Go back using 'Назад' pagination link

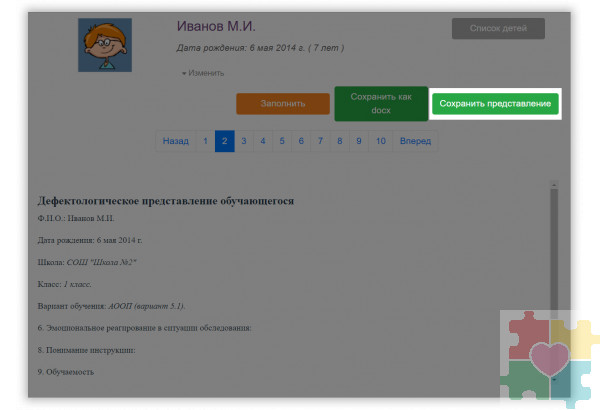tap(175, 142)
